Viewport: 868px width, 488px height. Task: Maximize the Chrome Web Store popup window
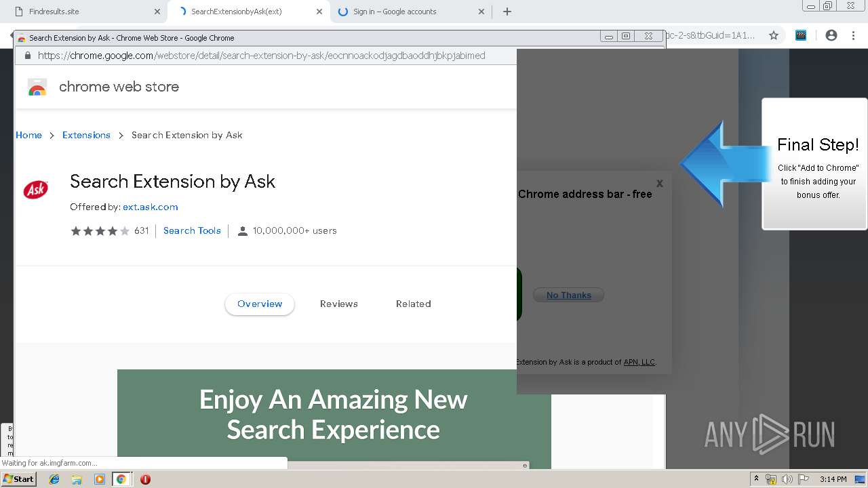click(x=626, y=37)
